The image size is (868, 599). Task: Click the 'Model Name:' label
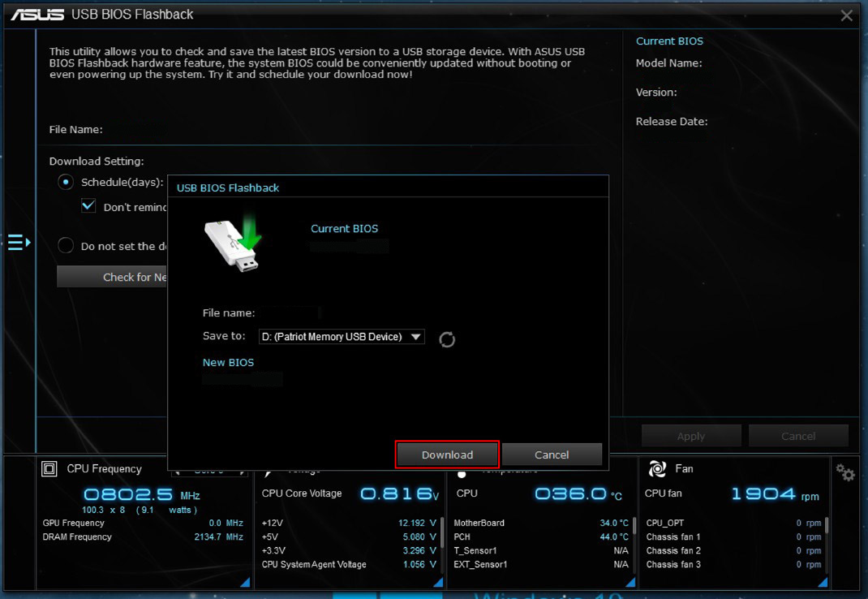[x=668, y=63]
